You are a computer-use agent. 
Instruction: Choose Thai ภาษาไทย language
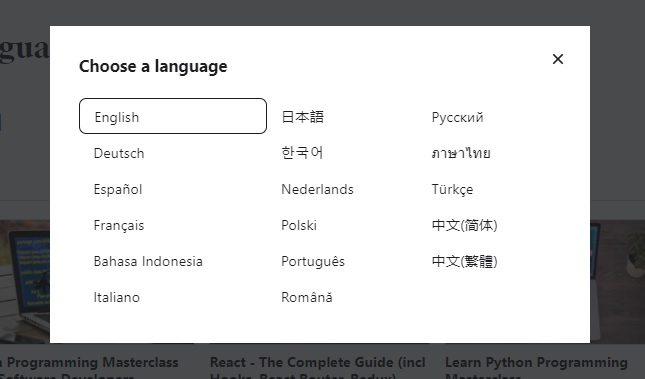(x=461, y=153)
